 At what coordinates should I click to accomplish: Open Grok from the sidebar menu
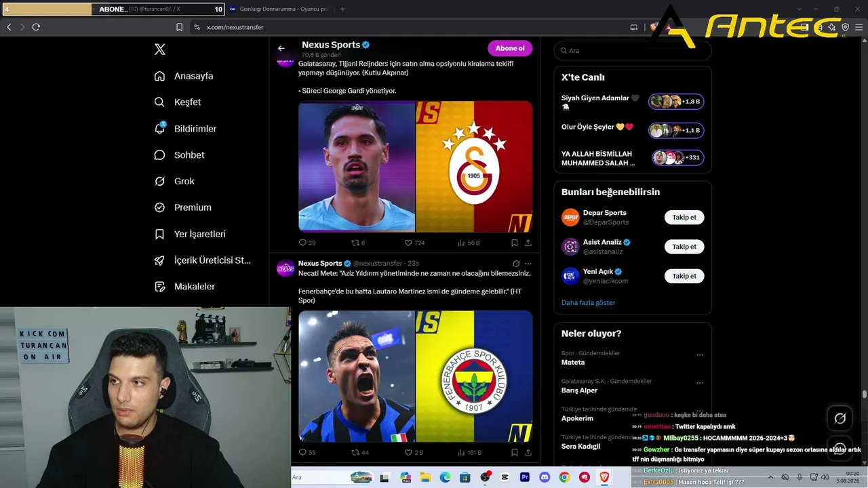coord(174,182)
